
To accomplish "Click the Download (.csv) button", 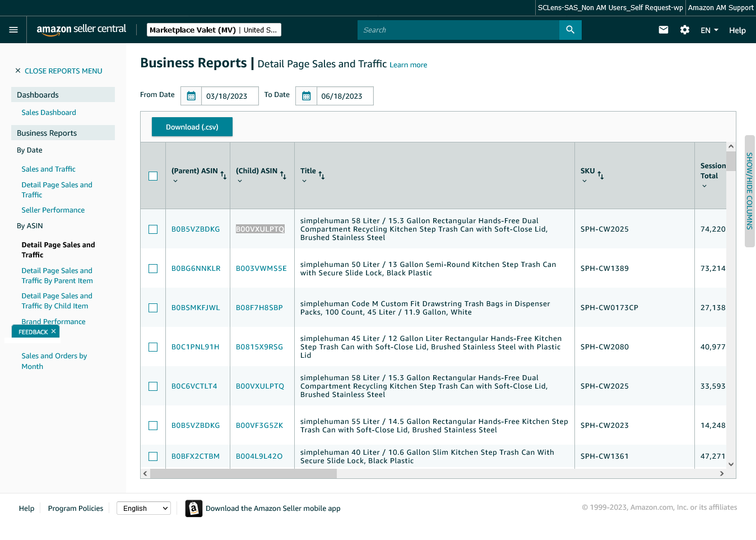I will coord(192,127).
